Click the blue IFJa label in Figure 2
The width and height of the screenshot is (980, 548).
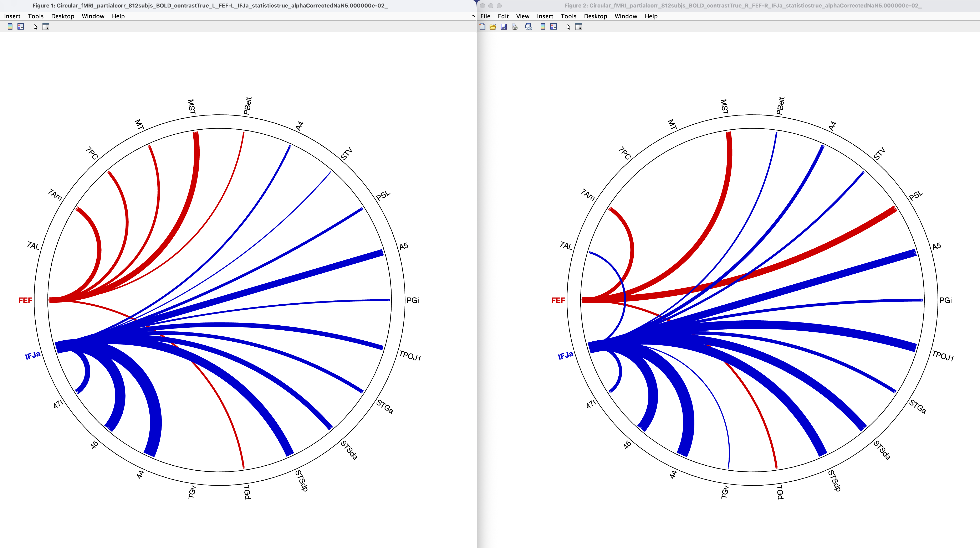tap(565, 356)
